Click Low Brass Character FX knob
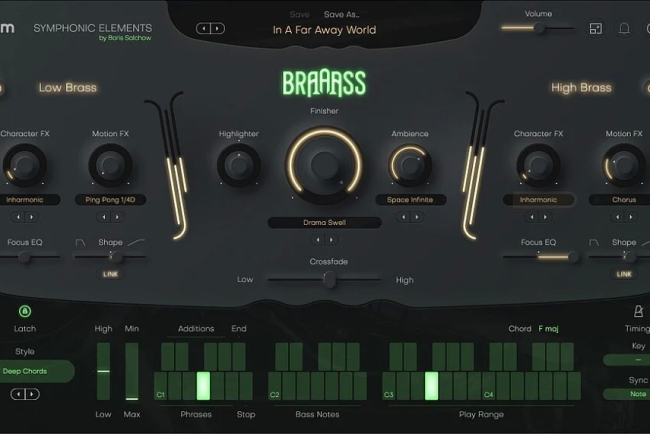 click(x=24, y=165)
